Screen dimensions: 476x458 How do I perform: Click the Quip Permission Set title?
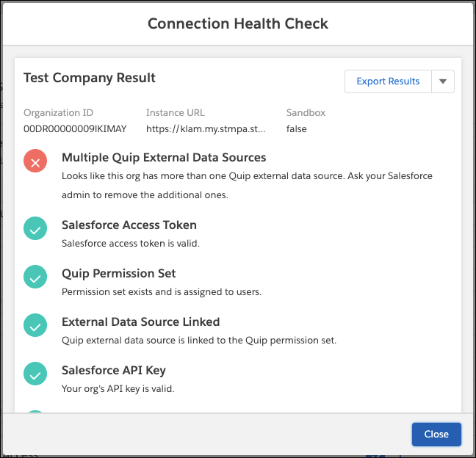119,274
